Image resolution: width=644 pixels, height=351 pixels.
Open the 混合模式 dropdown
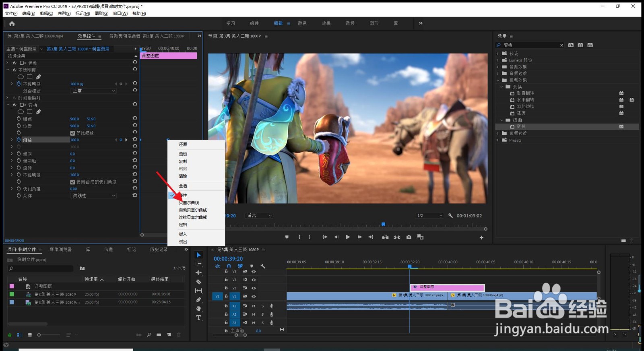click(93, 91)
